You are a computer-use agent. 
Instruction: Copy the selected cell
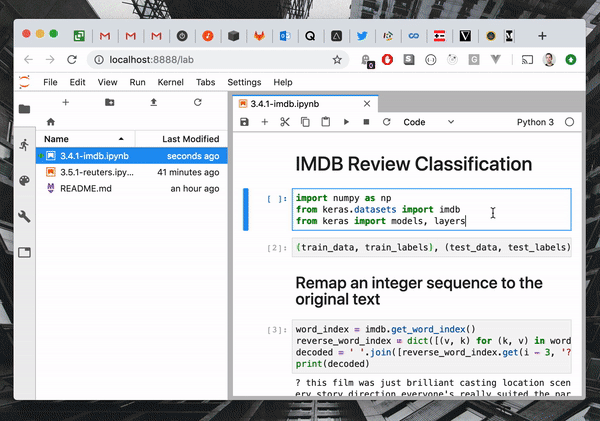305,122
